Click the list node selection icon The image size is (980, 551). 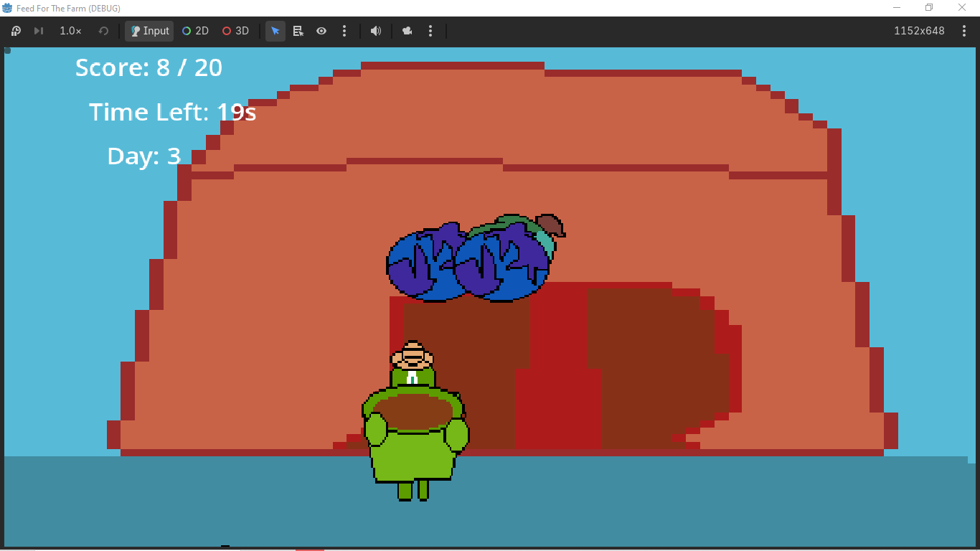[x=298, y=31]
